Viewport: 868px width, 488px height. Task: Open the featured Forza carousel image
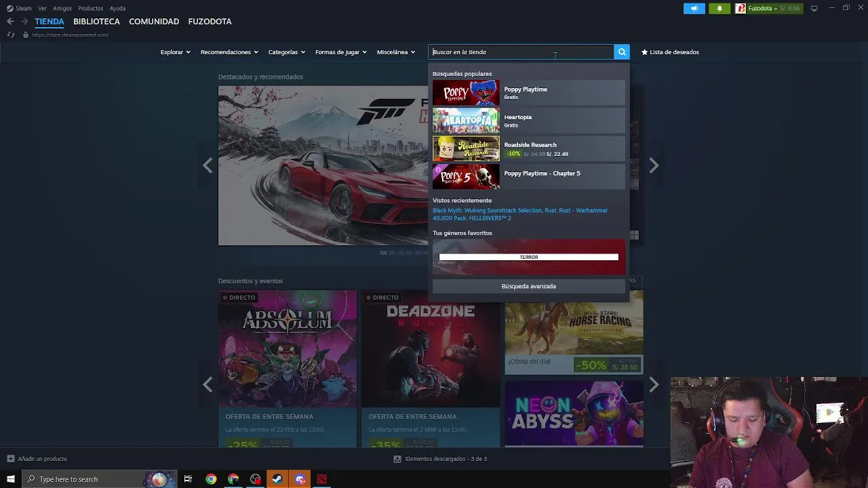pyautogui.click(x=323, y=165)
